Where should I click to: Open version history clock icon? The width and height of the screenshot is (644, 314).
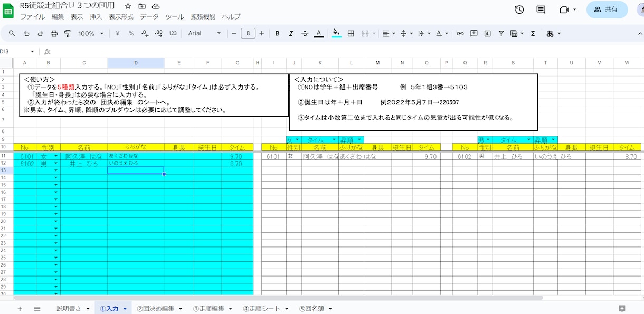click(519, 9)
